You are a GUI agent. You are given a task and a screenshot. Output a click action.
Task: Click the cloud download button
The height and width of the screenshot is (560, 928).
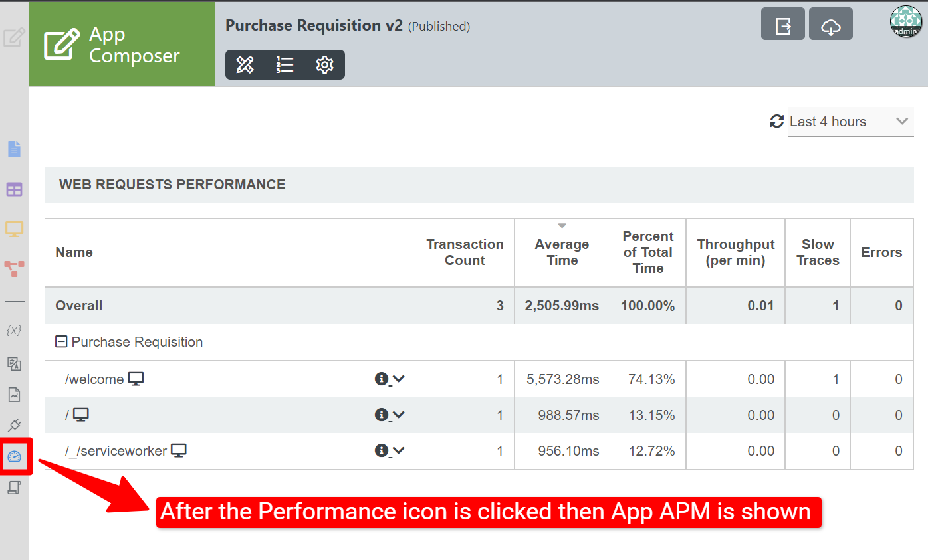click(831, 27)
